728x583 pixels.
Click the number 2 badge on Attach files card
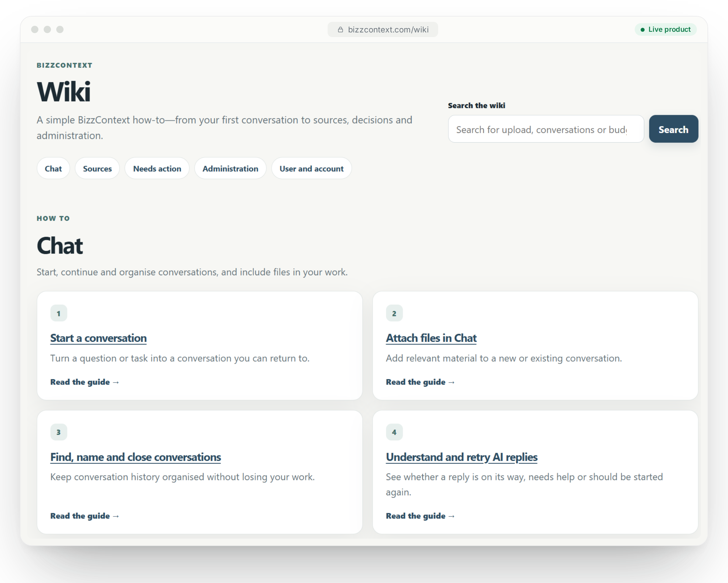click(x=394, y=313)
